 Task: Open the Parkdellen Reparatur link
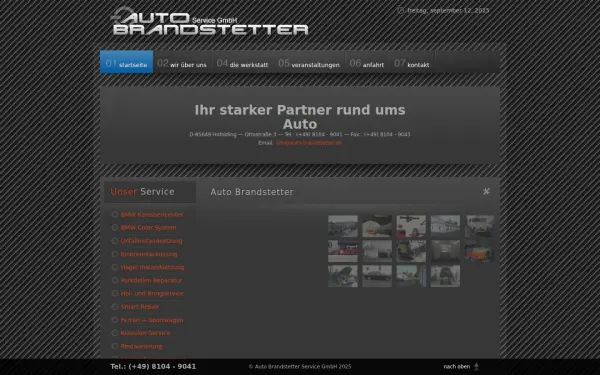[151, 280]
